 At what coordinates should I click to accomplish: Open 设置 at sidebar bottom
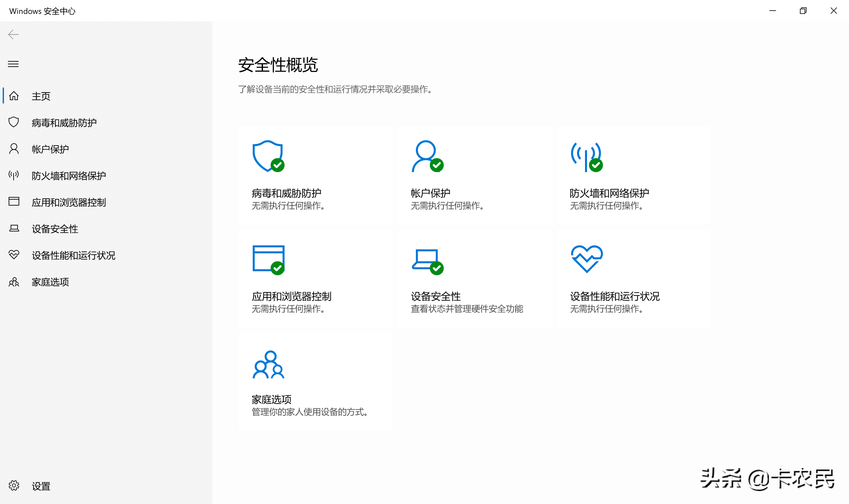tap(41, 486)
